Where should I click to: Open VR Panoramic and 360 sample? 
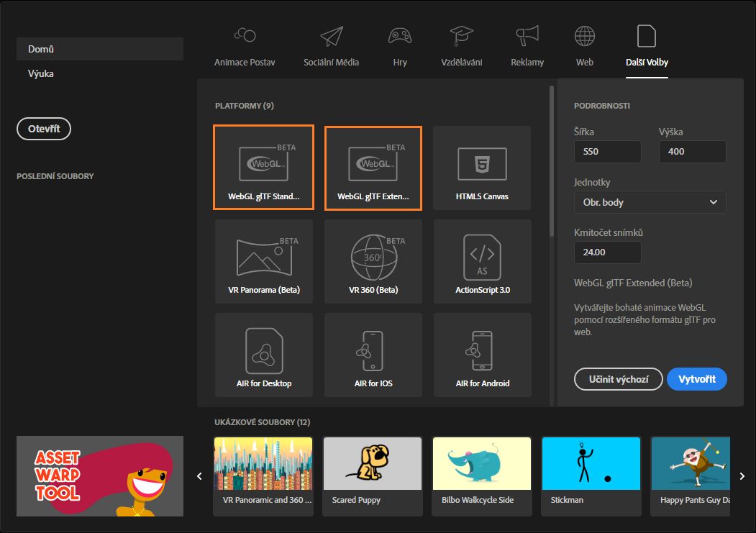pos(263,476)
